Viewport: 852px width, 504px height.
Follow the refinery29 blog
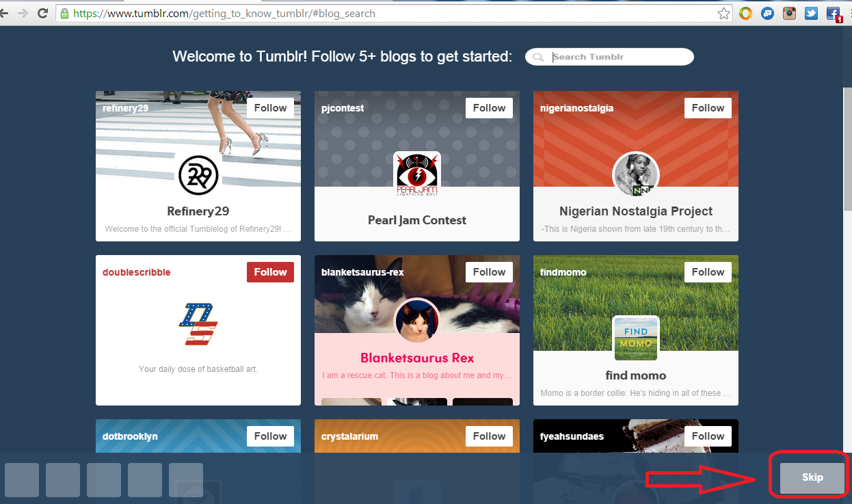(x=270, y=107)
